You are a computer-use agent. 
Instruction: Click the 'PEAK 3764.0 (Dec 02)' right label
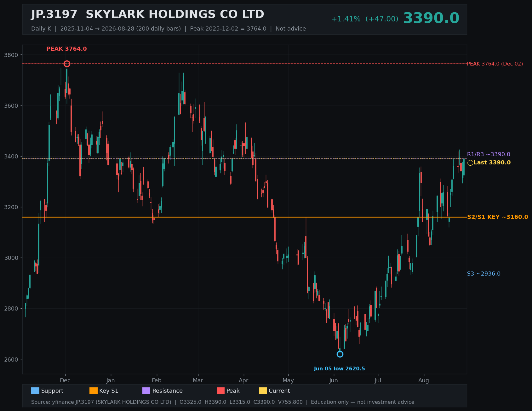point(495,64)
